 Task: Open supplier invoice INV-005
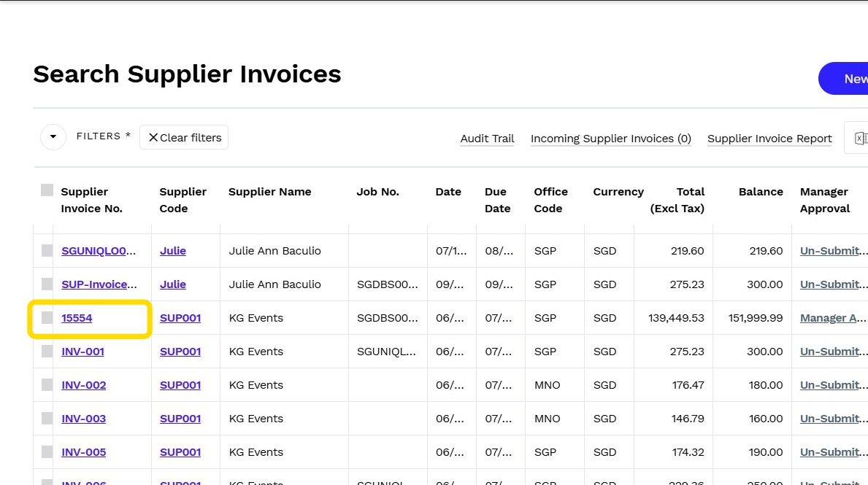pos(84,452)
